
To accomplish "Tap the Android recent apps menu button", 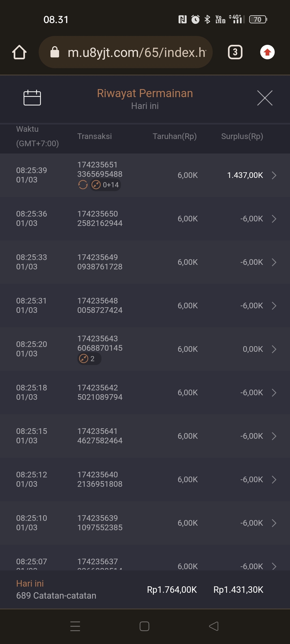I will (x=75, y=626).
